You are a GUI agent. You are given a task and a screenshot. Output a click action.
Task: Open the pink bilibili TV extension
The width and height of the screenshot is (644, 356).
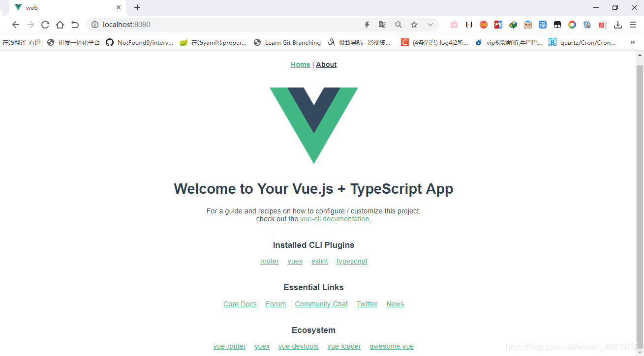click(454, 25)
